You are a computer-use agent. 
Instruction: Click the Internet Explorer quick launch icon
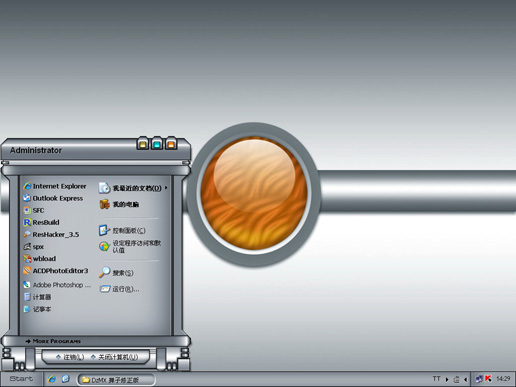coord(52,379)
